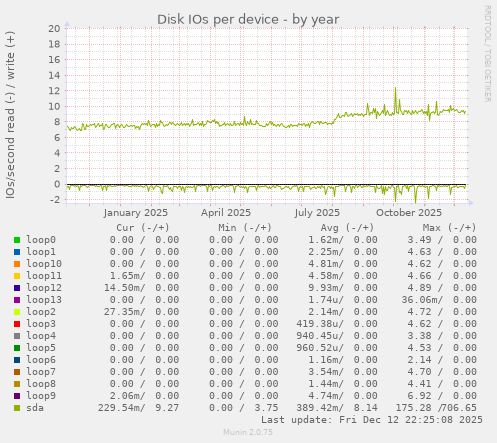Click the loop4 gray color swatch

tap(17, 336)
